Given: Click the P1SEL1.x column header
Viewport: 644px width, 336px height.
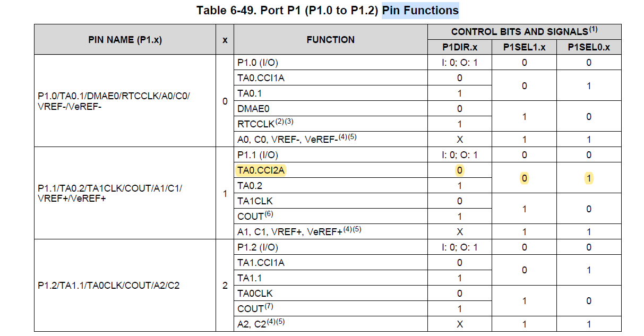Looking at the screenshot, I should [524, 47].
